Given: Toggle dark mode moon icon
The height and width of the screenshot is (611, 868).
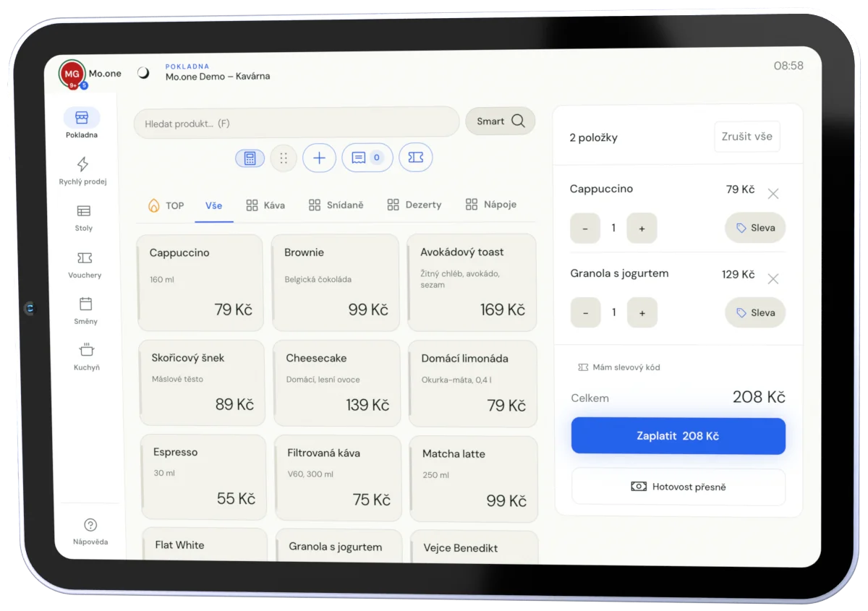Looking at the screenshot, I should point(144,73).
